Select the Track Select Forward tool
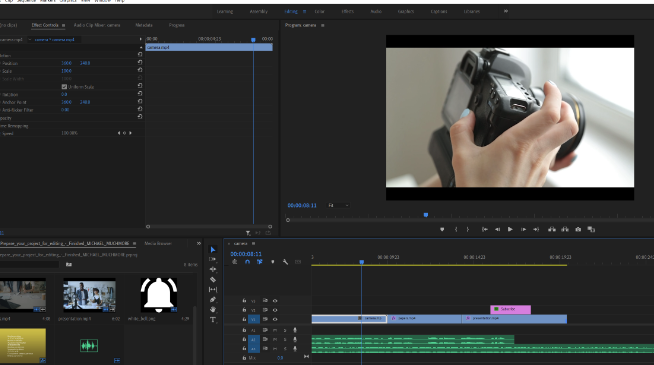Image resolution: width=654 pixels, height=365 pixels. tap(213, 259)
